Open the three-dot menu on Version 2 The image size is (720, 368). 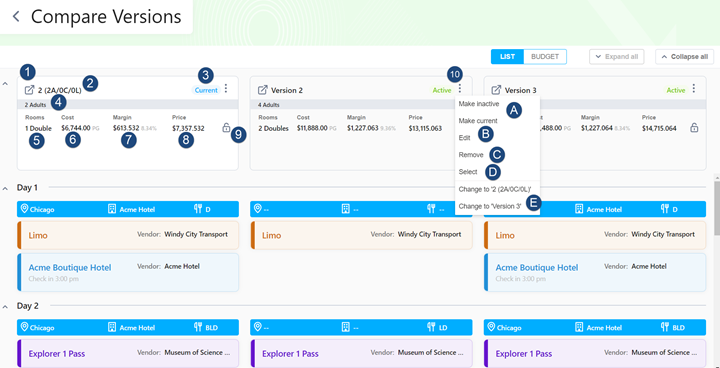pos(460,89)
